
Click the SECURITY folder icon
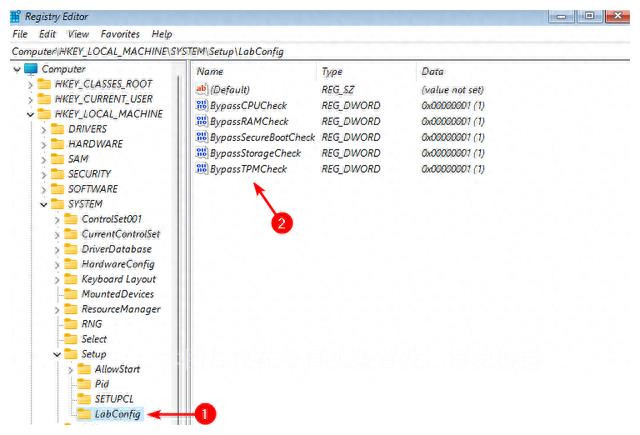58,174
